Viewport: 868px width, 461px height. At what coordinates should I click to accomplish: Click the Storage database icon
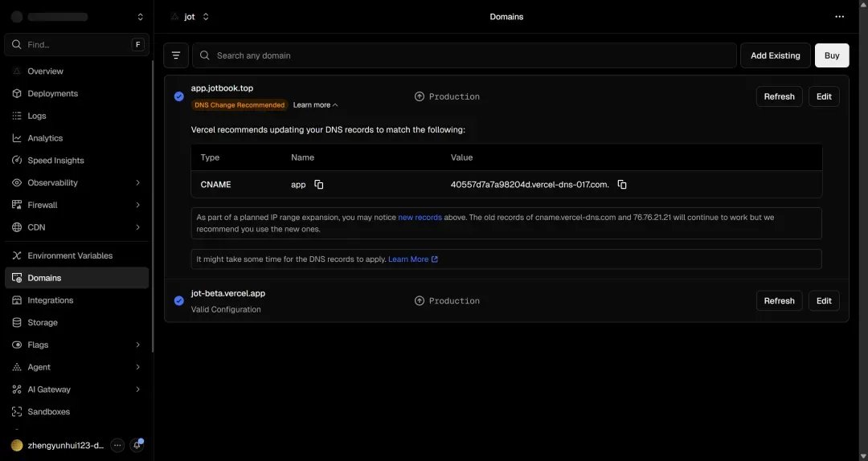[x=17, y=323]
